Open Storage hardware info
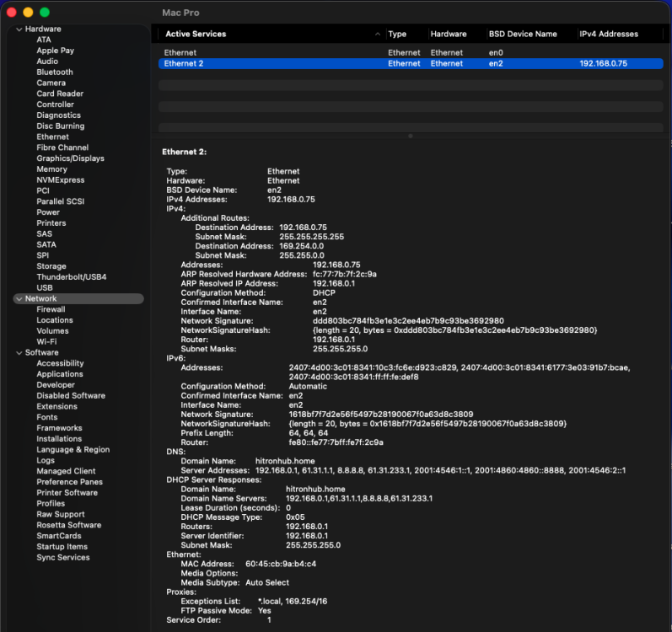The image size is (672, 632). (x=51, y=266)
